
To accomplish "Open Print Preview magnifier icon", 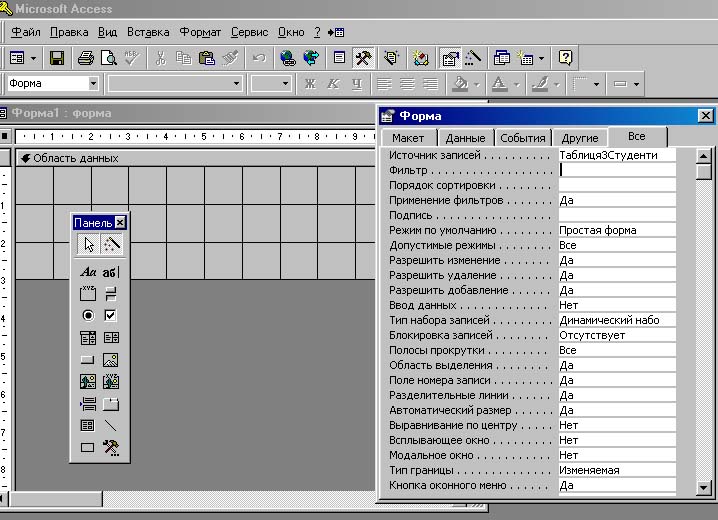I will point(109,58).
